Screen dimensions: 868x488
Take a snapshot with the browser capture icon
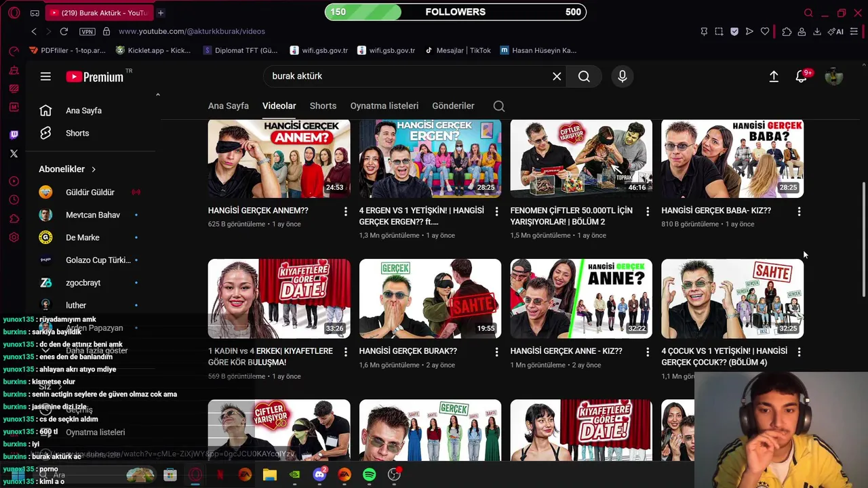pyautogui.click(x=719, y=31)
